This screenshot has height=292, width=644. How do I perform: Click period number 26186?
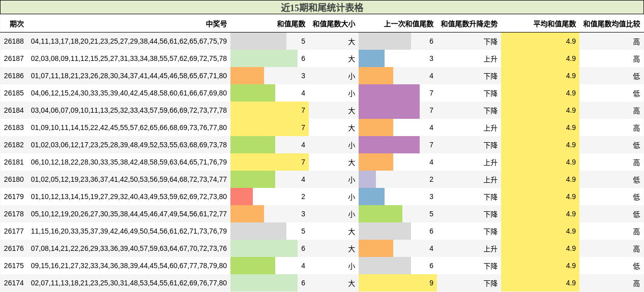click(x=14, y=76)
